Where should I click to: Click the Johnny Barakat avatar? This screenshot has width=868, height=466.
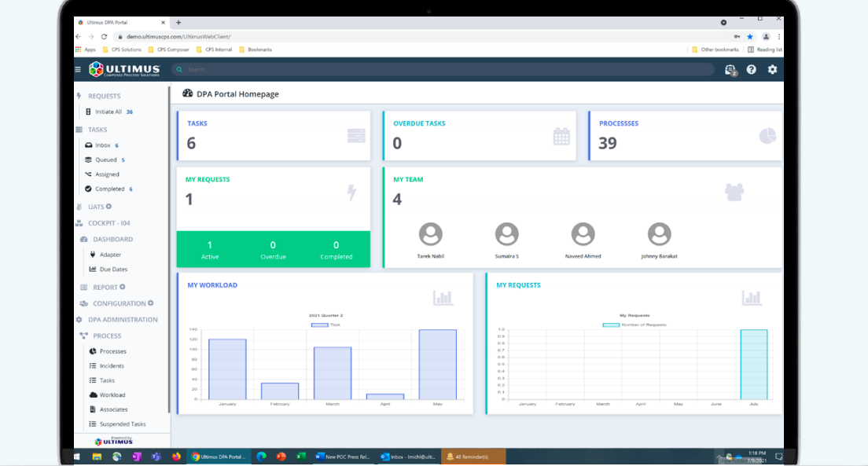pos(660,234)
